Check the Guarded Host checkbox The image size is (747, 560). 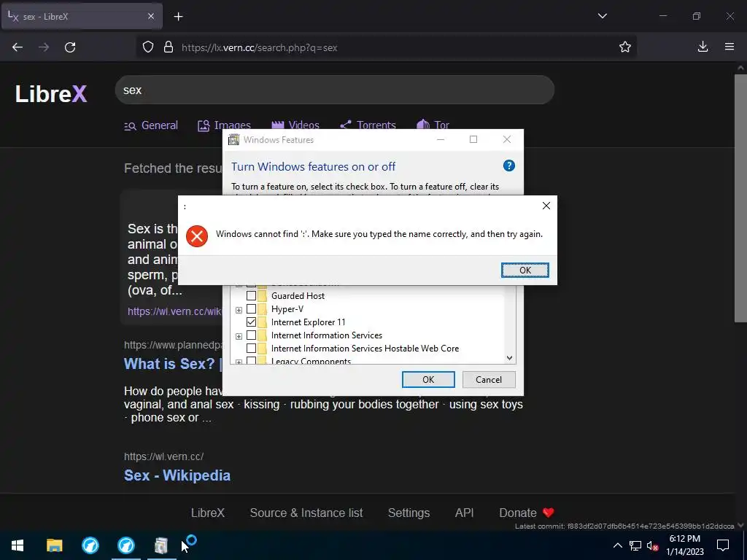251,296
